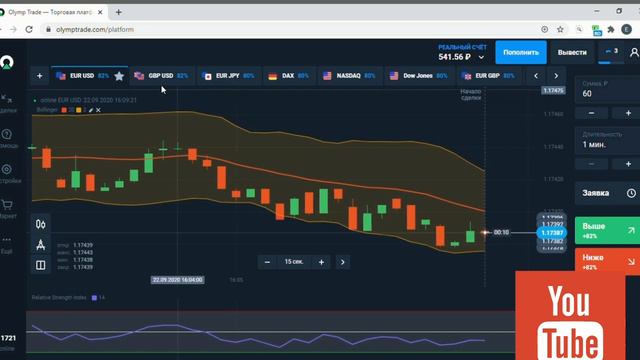Increase trade amount with plus button
This screenshot has width=640, height=360.
click(x=628, y=113)
